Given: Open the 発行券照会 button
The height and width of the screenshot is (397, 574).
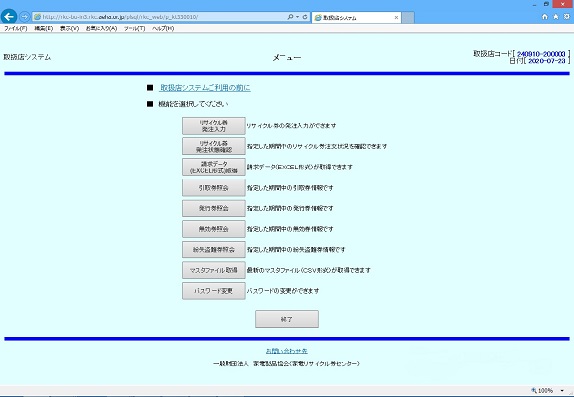Looking at the screenshot, I should click(x=214, y=208).
